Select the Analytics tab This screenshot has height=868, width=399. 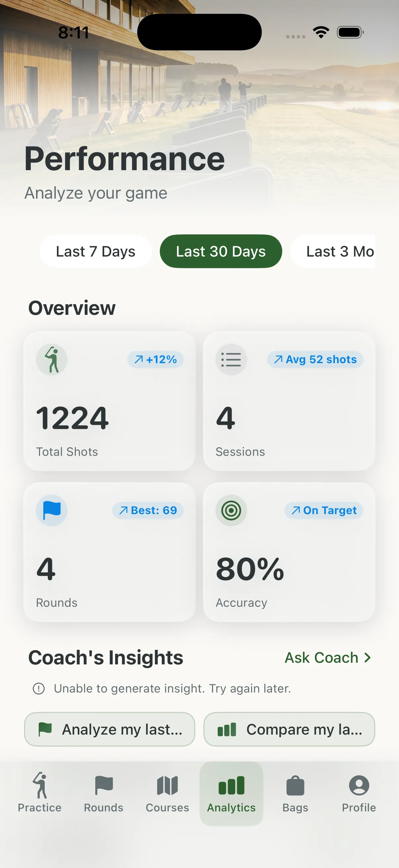click(x=231, y=794)
